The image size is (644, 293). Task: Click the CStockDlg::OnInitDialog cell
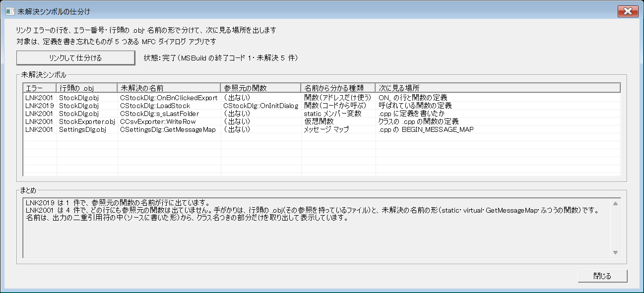tap(260, 106)
